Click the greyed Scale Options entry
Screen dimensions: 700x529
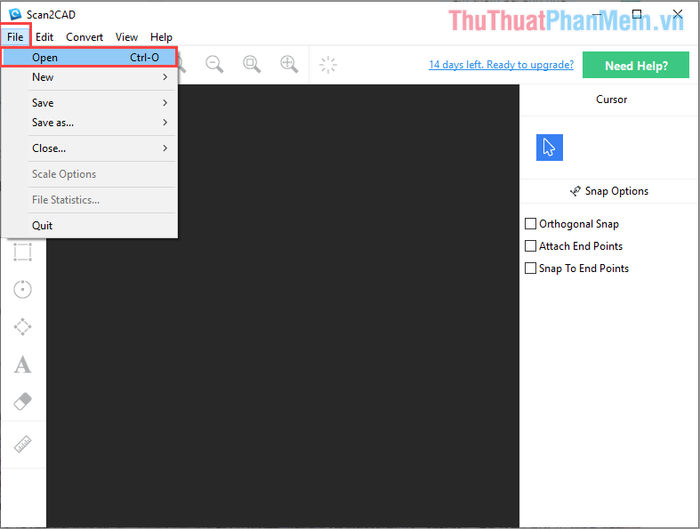pyautogui.click(x=90, y=174)
